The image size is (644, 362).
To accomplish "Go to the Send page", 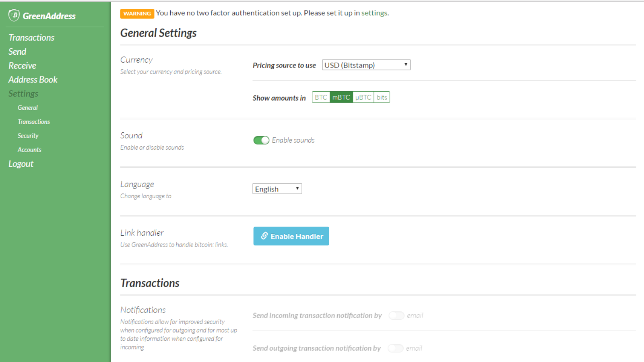I will 17,51.
